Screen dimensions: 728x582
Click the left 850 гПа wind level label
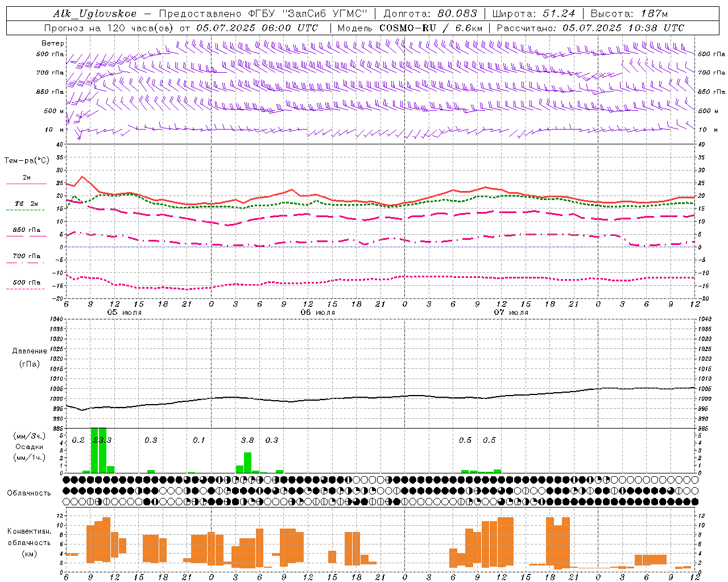(50, 92)
